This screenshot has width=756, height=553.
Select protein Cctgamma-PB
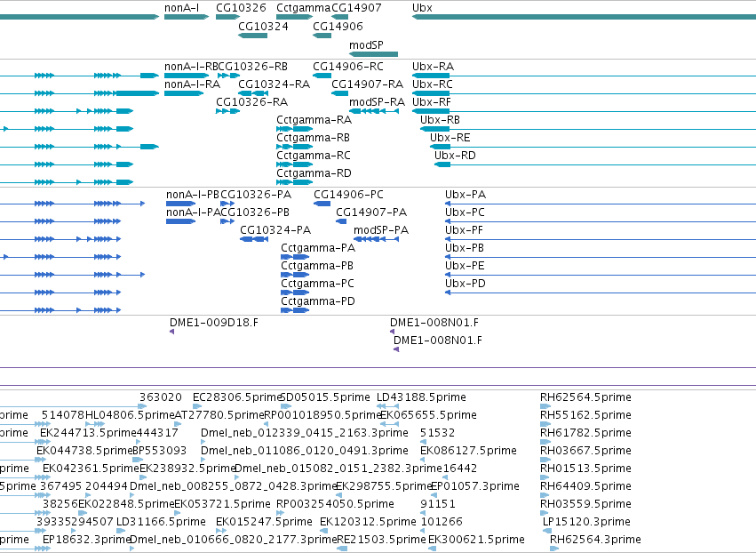(x=317, y=266)
